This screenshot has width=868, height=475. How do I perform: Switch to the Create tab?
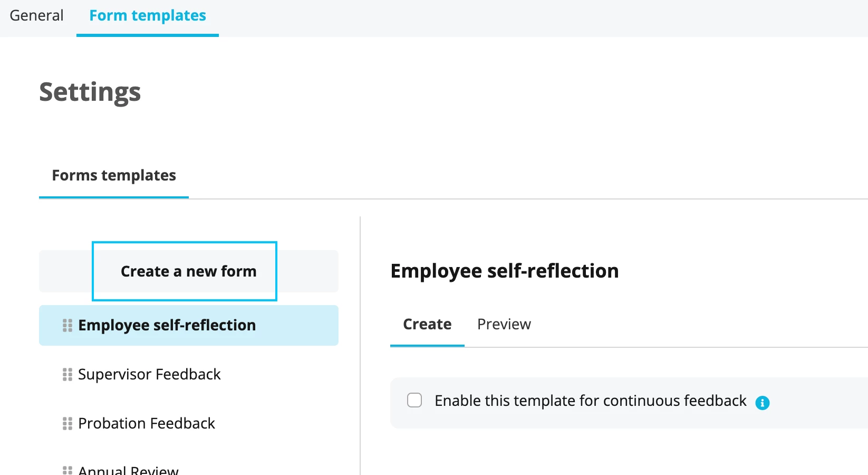pyautogui.click(x=427, y=325)
